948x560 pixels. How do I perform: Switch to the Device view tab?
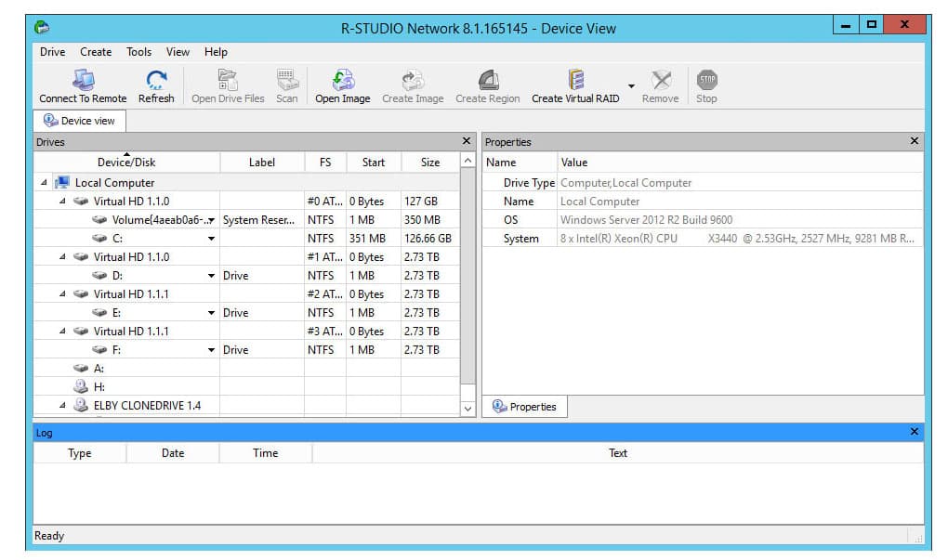[x=79, y=120]
